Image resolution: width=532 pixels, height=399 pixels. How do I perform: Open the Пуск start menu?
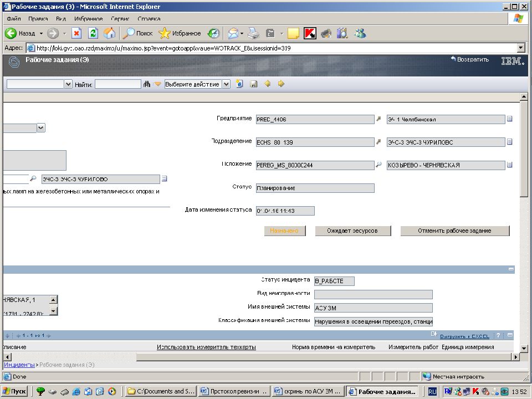point(14,392)
